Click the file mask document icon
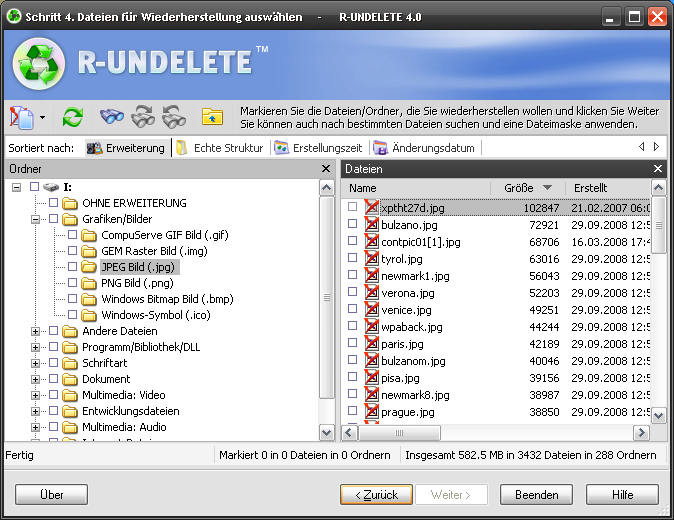This screenshot has height=520, width=674. click(21, 117)
